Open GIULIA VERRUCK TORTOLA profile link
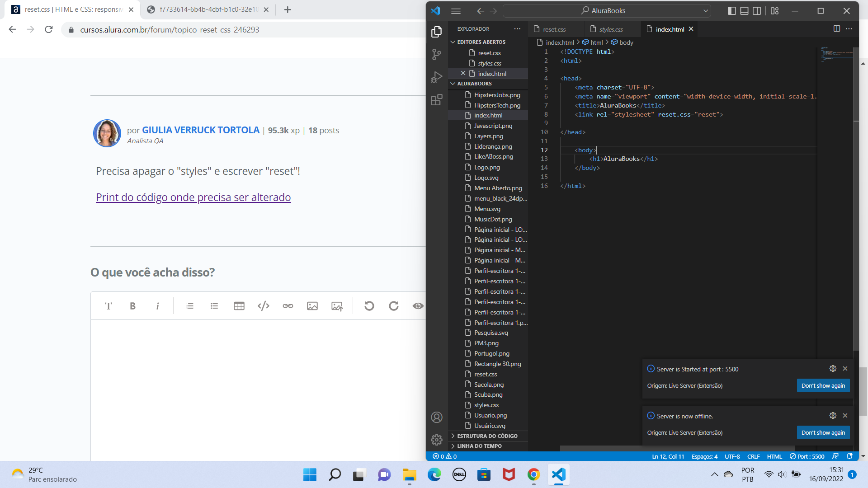 [201, 130]
